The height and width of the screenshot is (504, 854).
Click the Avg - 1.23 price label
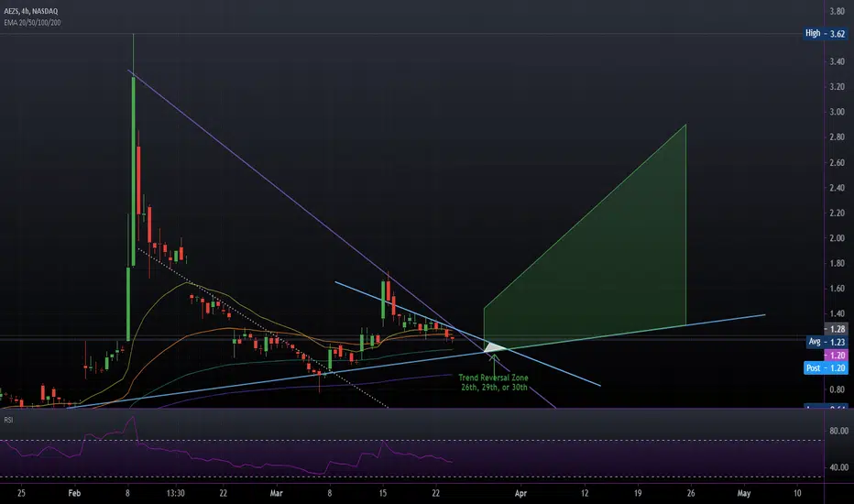coord(827,342)
